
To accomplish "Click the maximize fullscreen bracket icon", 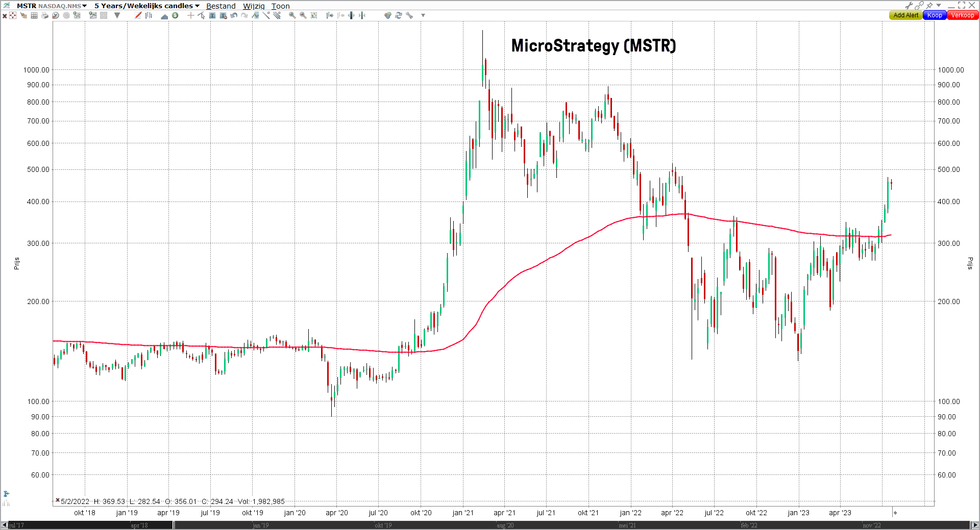I will click(x=962, y=5).
